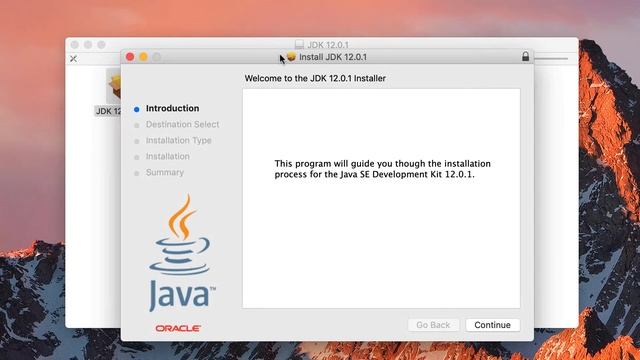
Task: Click the X icon in the background window toolbar
Action: point(73,59)
